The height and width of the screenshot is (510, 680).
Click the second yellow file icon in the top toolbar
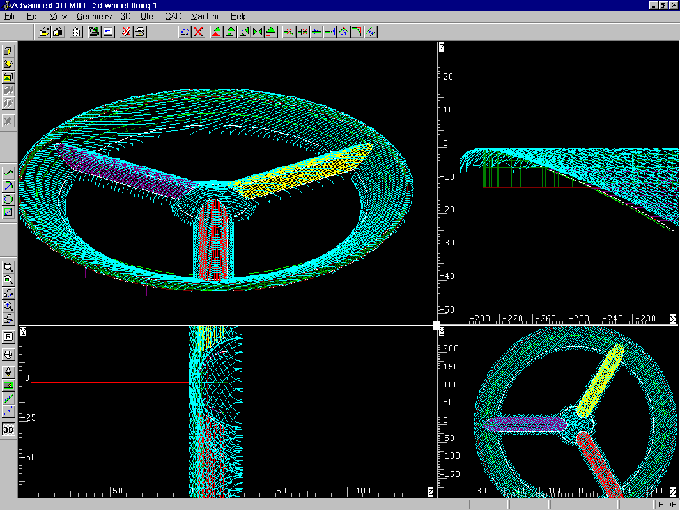(59, 32)
